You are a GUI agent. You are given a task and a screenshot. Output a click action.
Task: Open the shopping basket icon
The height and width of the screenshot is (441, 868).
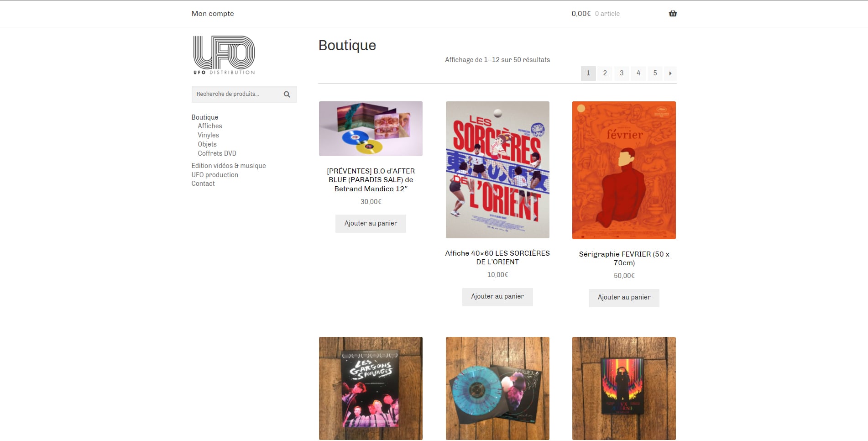point(673,14)
